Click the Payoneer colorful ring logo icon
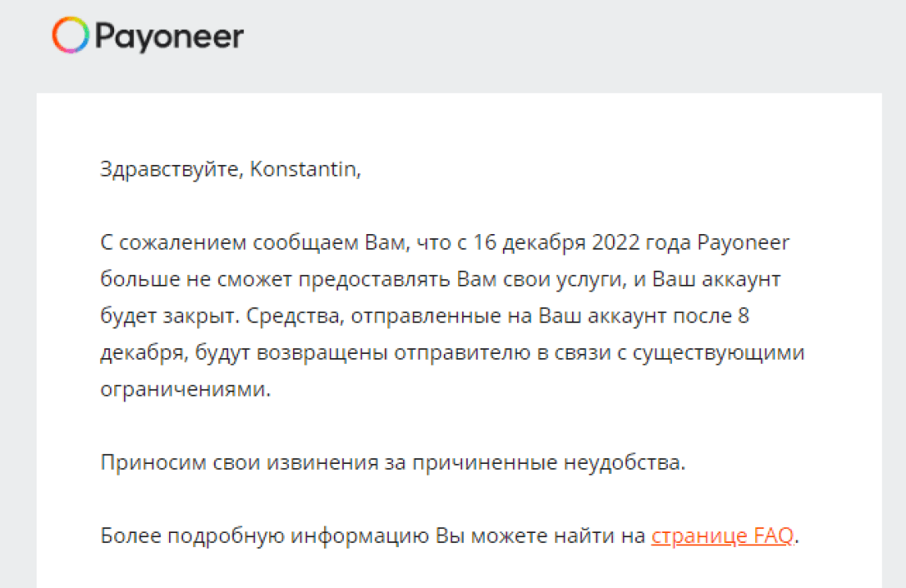The width and height of the screenshot is (906, 588). 70,36
